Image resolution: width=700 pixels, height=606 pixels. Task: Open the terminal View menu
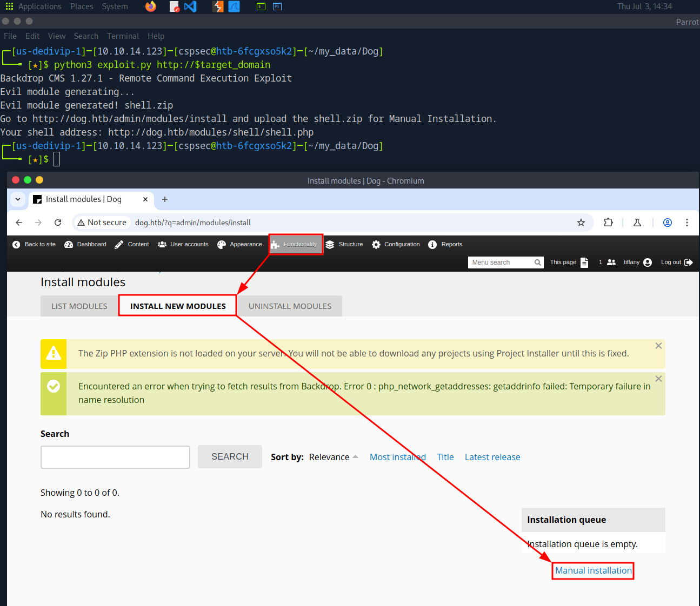[x=57, y=36]
